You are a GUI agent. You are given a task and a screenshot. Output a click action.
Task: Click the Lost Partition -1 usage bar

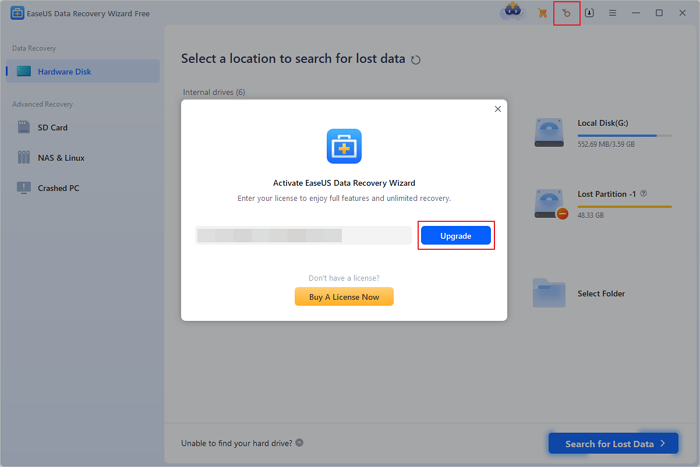pyautogui.click(x=625, y=206)
